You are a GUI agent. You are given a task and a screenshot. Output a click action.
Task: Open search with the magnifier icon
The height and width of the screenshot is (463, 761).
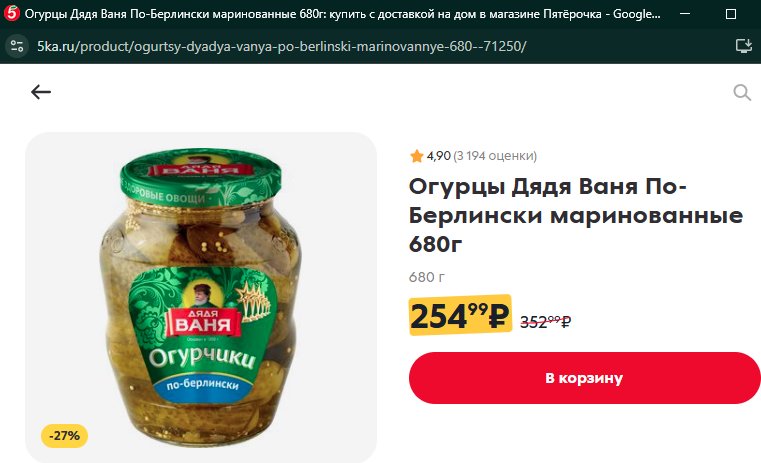(x=742, y=92)
